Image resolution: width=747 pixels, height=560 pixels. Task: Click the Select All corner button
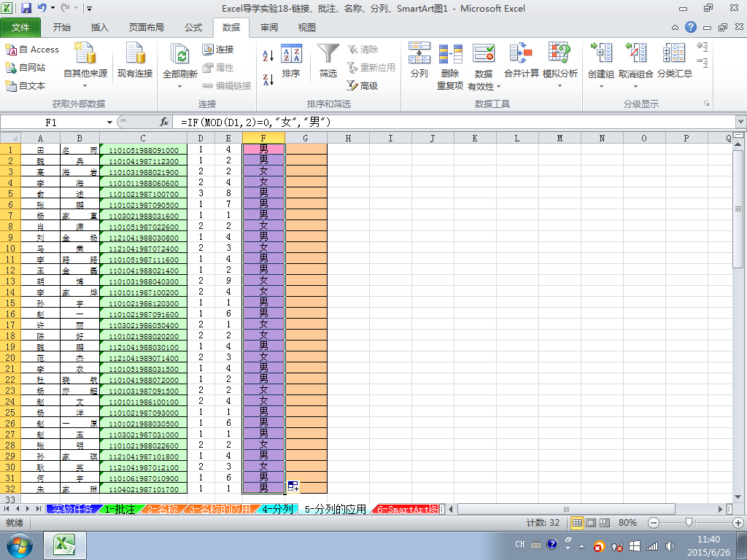[10, 138]
